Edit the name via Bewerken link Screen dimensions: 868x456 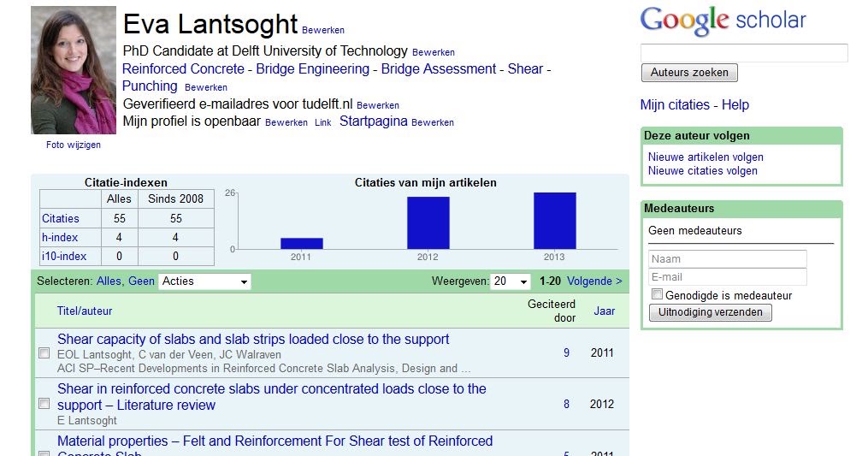pos(323,30)
